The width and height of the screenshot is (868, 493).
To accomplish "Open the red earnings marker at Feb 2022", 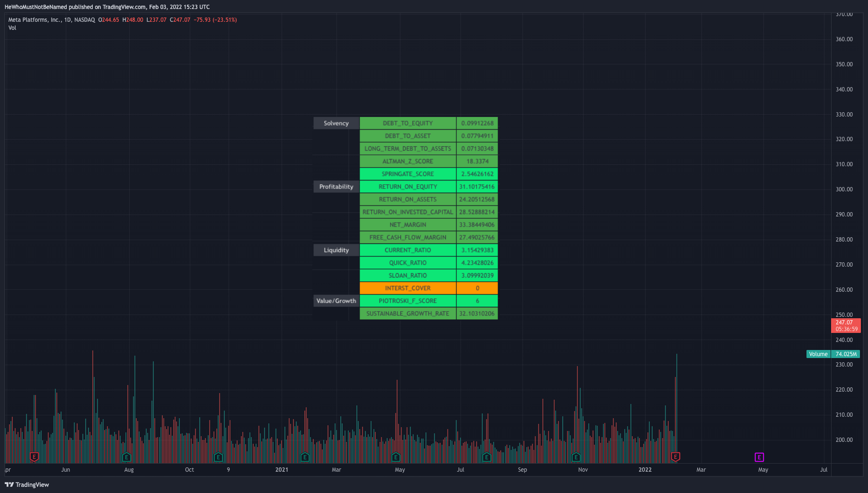I will point(676,457).
